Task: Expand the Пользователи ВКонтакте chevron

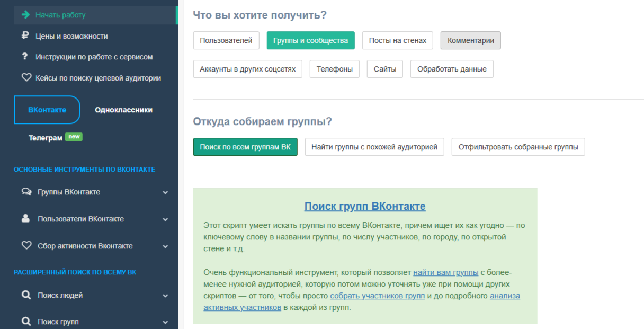Action: coord(166,219)
